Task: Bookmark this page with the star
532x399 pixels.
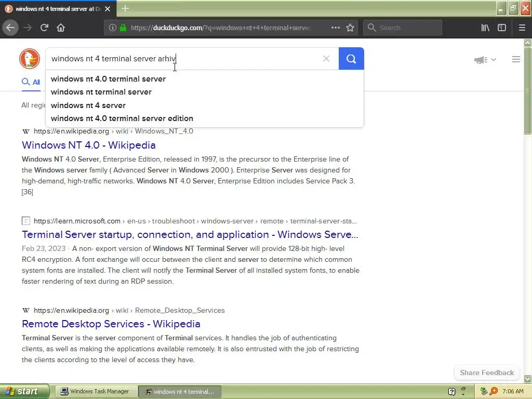Action: (x=350, y=28)
